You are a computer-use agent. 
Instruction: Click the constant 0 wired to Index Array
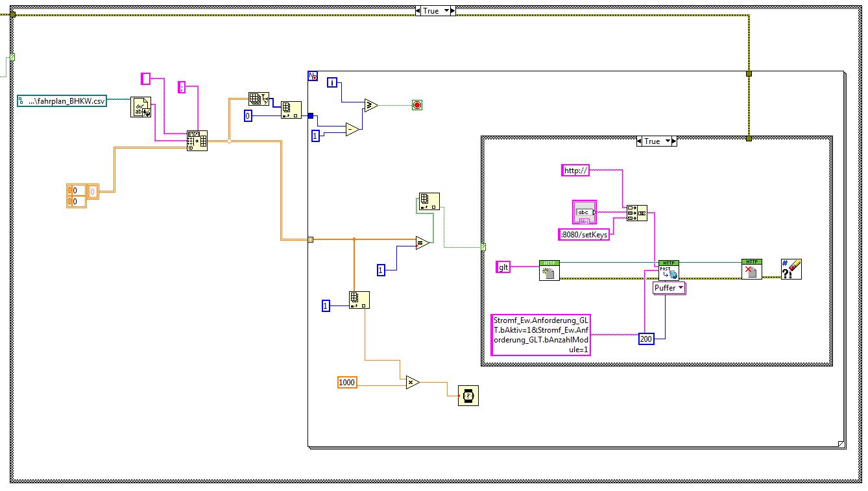tap(247, 115)
